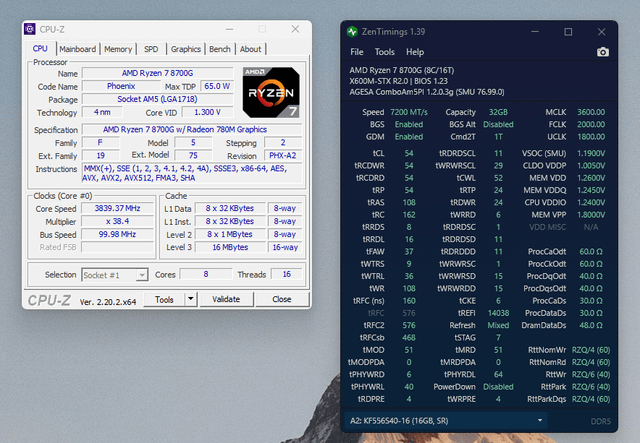640x443 pixels.
Task: Click the Refresh value Mixed
Action: point(498,325)
